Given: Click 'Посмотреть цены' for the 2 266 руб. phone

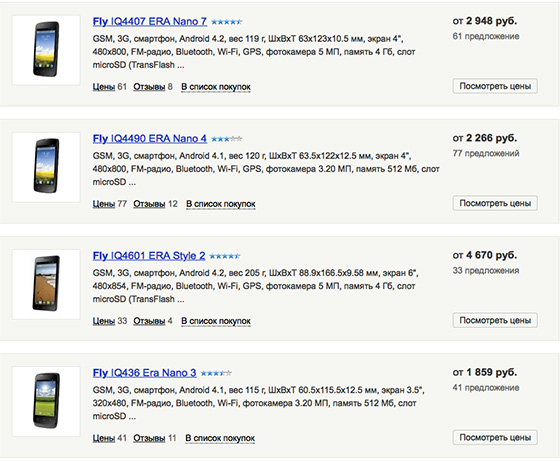Looking at the screenshot, I should click(x=495, y=203).
